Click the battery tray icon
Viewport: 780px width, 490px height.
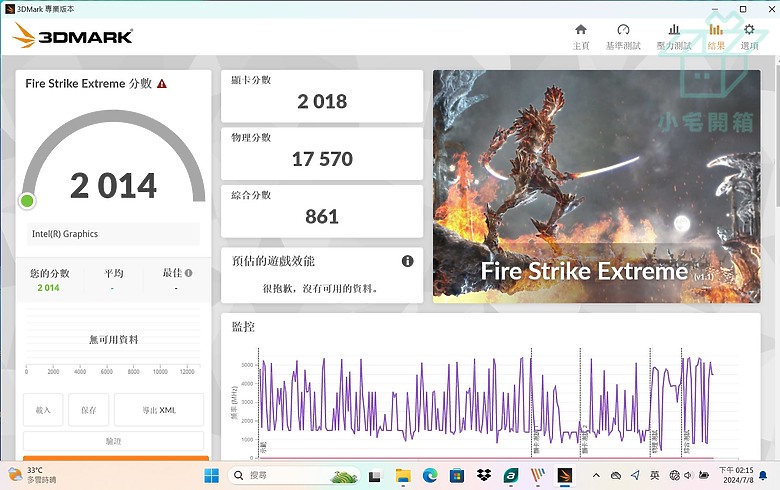[x=703, y=476]
